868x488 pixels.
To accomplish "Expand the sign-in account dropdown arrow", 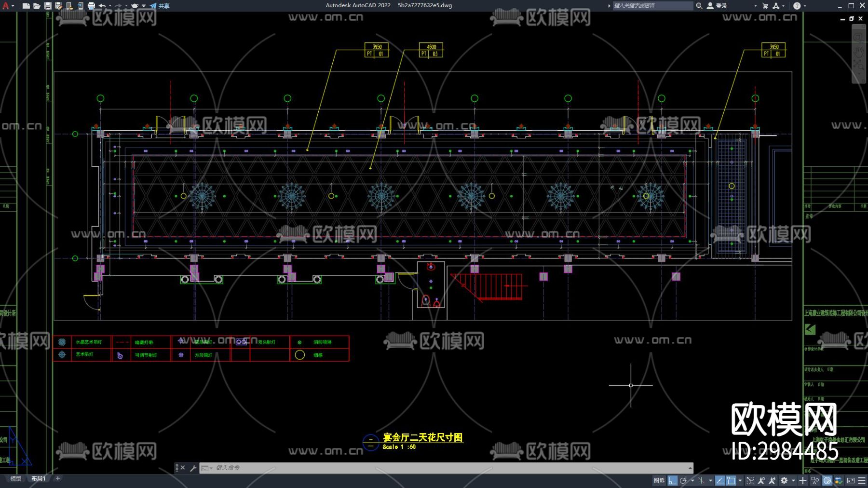I will tap(756, 6).
